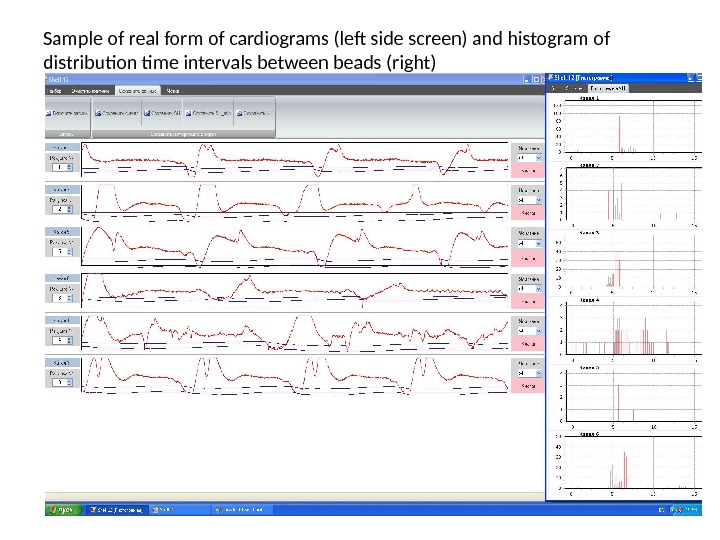
Task: Open the fourth tab in main window tab bar
Action: pyautogui.click(x=173, y=91)
